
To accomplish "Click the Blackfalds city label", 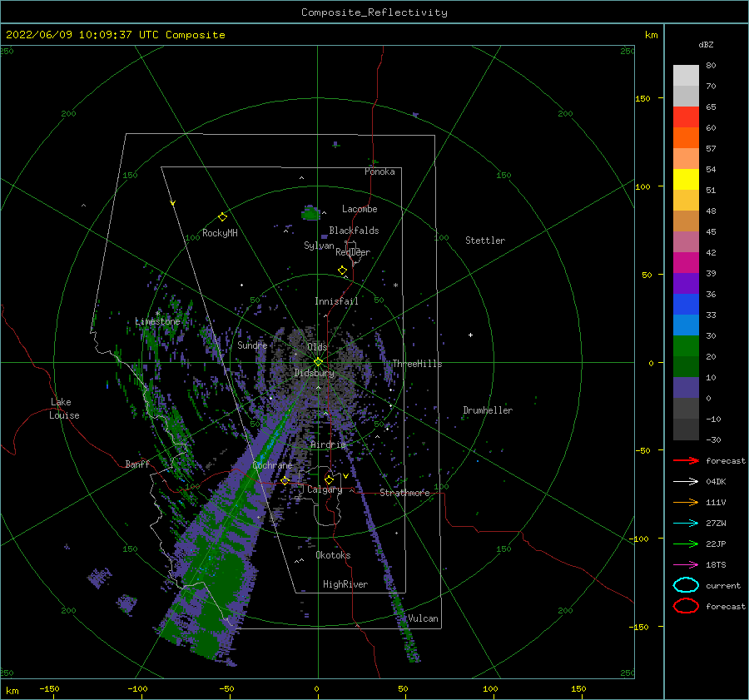I will tap(354, 231).
